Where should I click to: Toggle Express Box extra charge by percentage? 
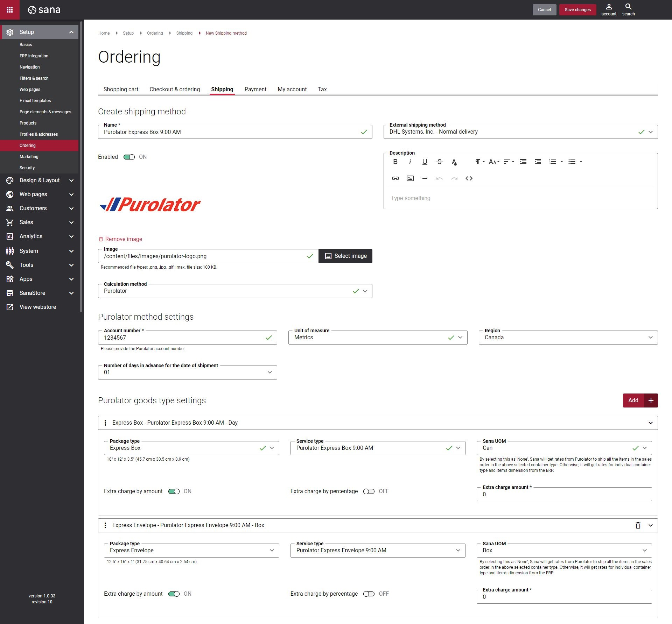tap(369, 491)
